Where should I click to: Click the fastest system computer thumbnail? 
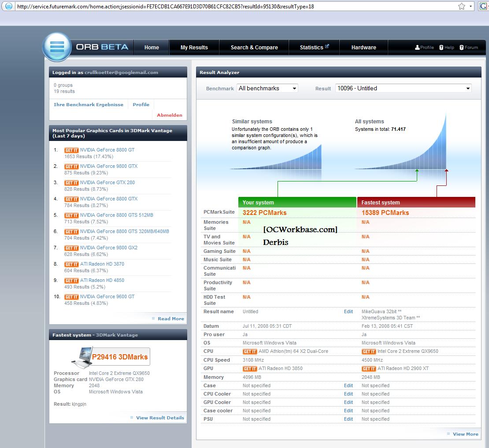tap(81, 357)
